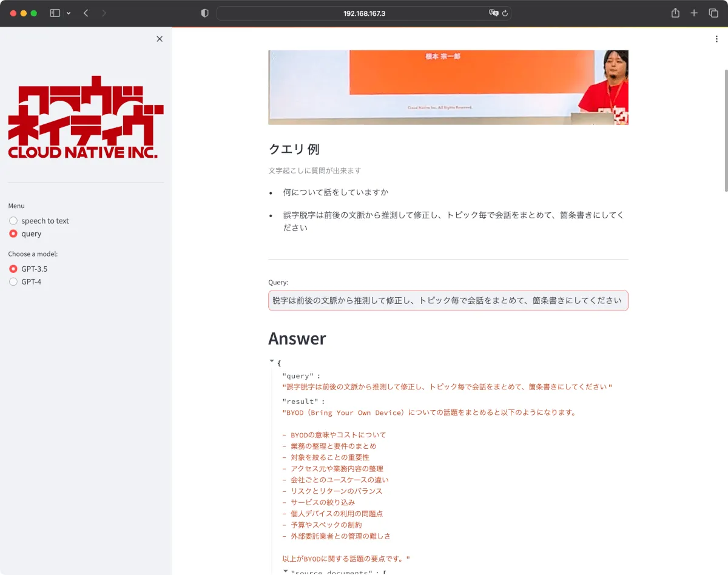Close the sidebar with the X icon

(160, 39)
